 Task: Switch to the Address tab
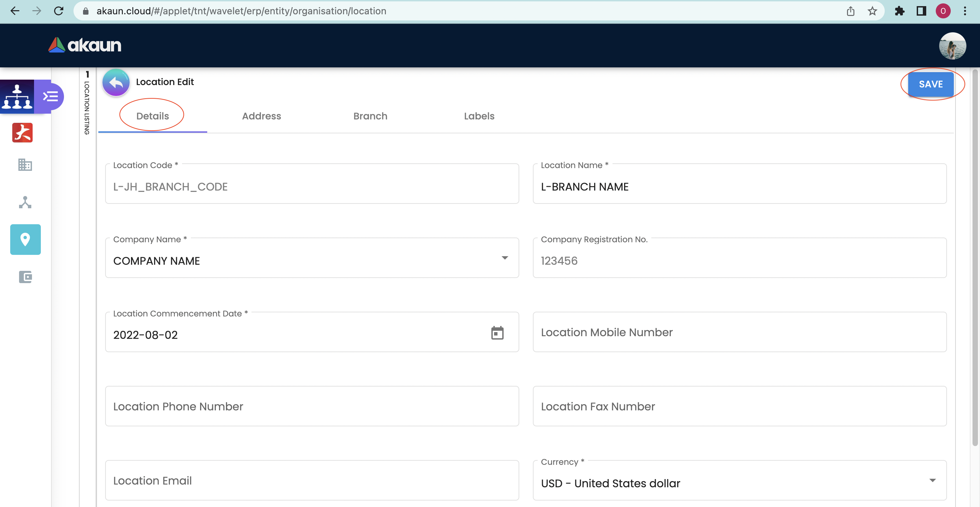(x=261, y=116)
